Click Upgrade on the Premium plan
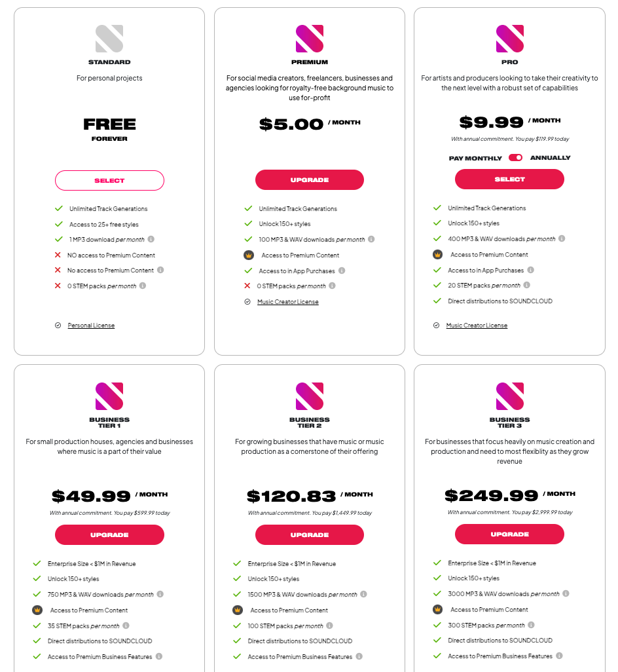Image resolution: width=618 pixels, height=672 pixels. (309, 179)
